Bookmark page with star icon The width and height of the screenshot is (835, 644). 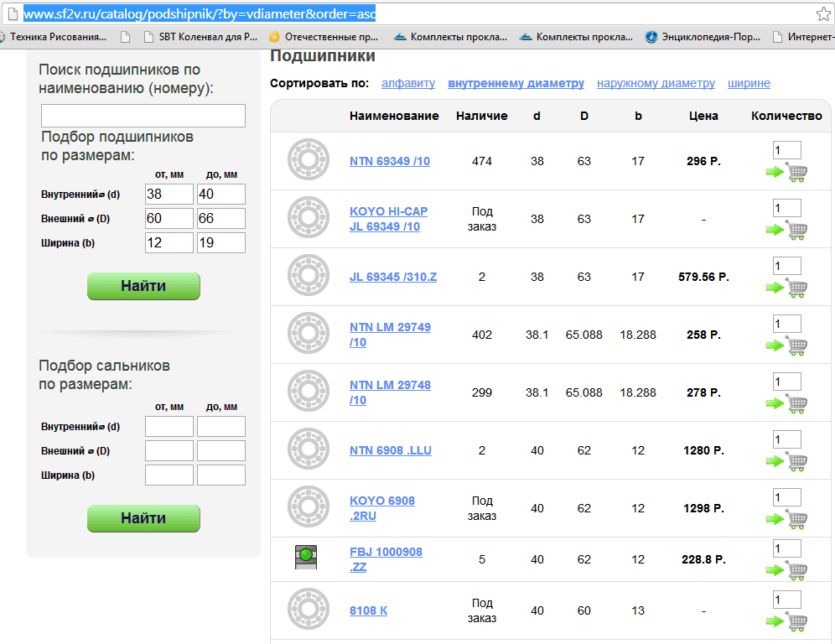[823, 13]
